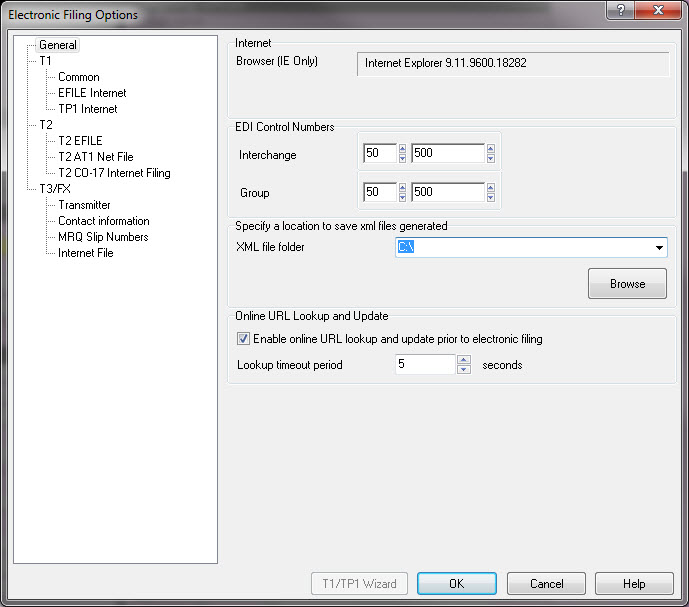This screenshot has width=689, height=607.
Task: Open Contact information settings
Action: pos(104,221)
